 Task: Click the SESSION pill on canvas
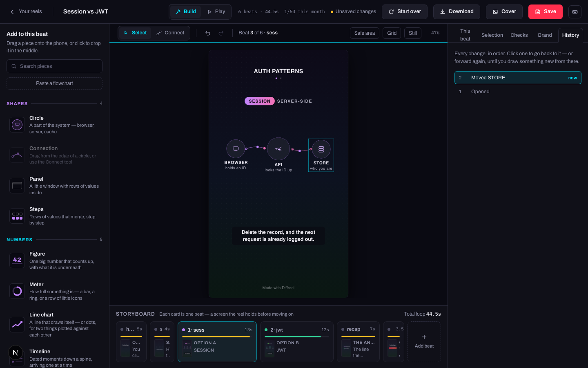point(260,101)
